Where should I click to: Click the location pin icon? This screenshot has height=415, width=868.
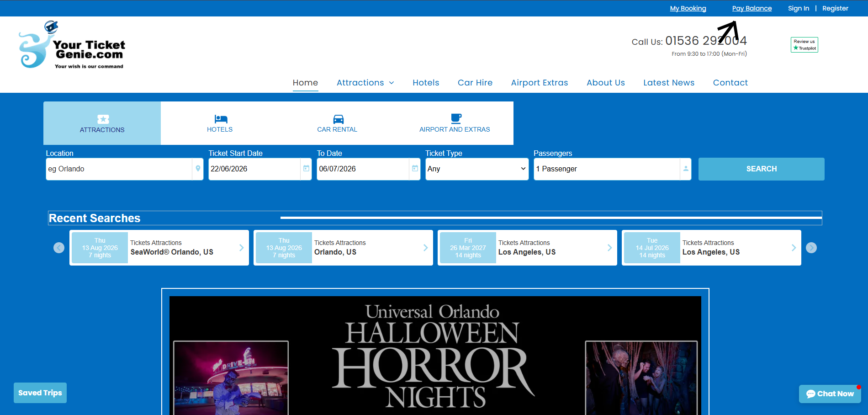(x=198, y=169)
